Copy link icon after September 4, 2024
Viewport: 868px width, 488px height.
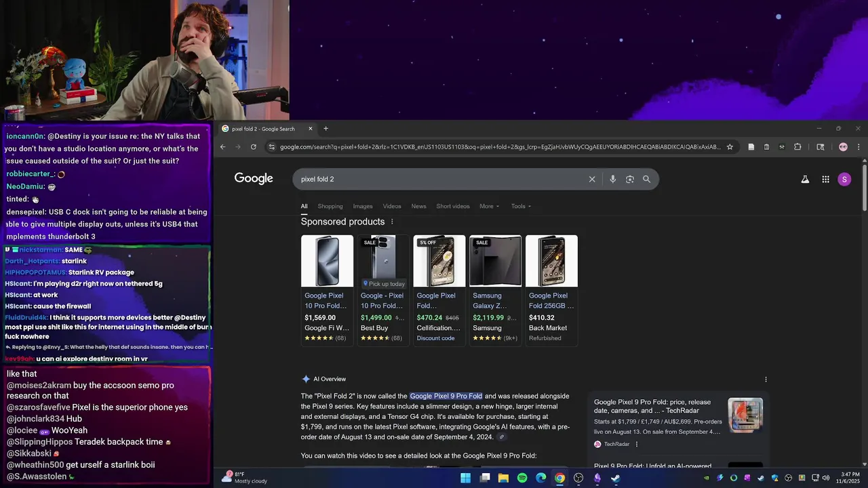502,437
